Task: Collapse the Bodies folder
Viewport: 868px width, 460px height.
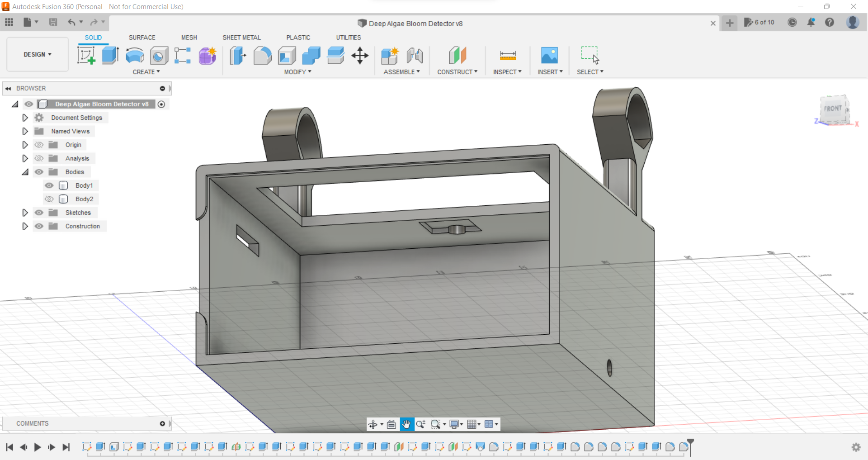Action: [25, 172]
